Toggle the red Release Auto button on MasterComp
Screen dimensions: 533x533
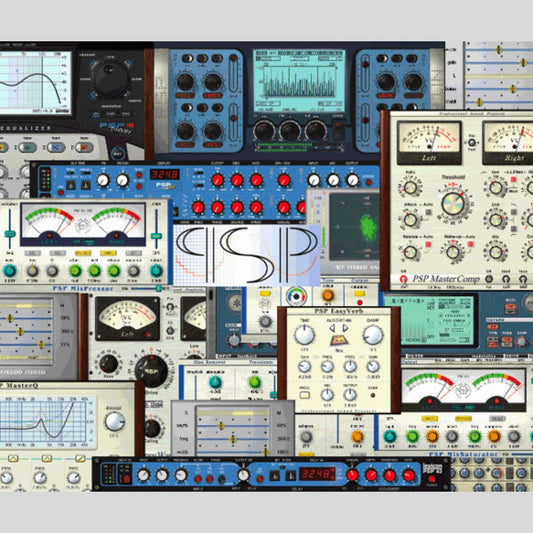[428, 244]
